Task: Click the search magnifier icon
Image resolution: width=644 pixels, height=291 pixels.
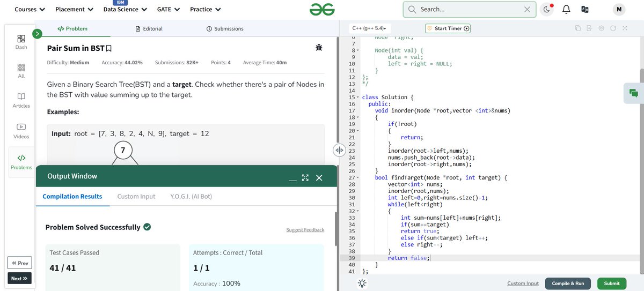Action: coord(412,10)
